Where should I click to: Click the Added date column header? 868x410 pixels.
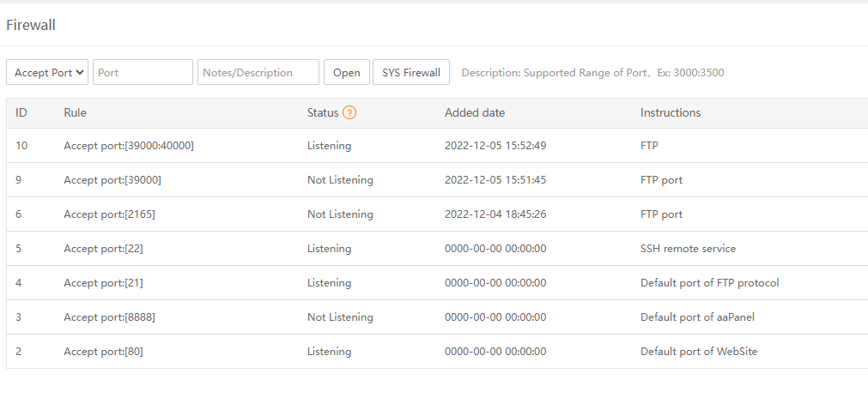point(474,112)
